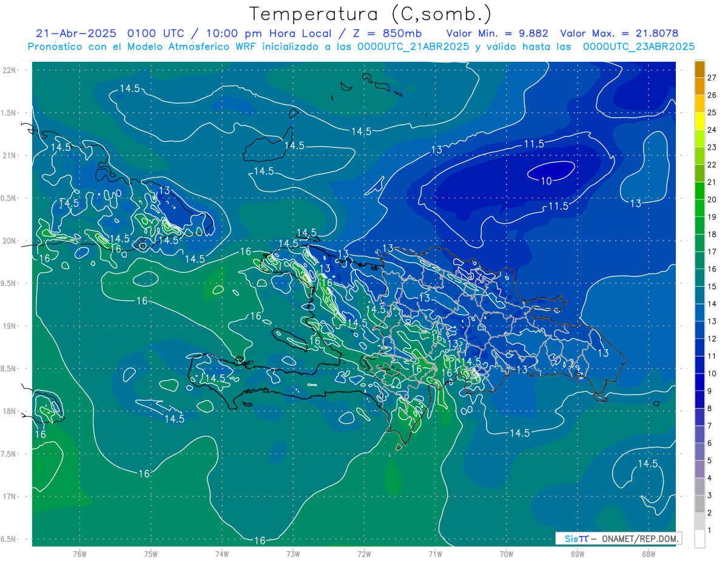The width and height of the screenshot is (728, 562).
Task: Pick the yellow swatch between 24 and 25
Action: pyautogui.click(x=700, y=121)
